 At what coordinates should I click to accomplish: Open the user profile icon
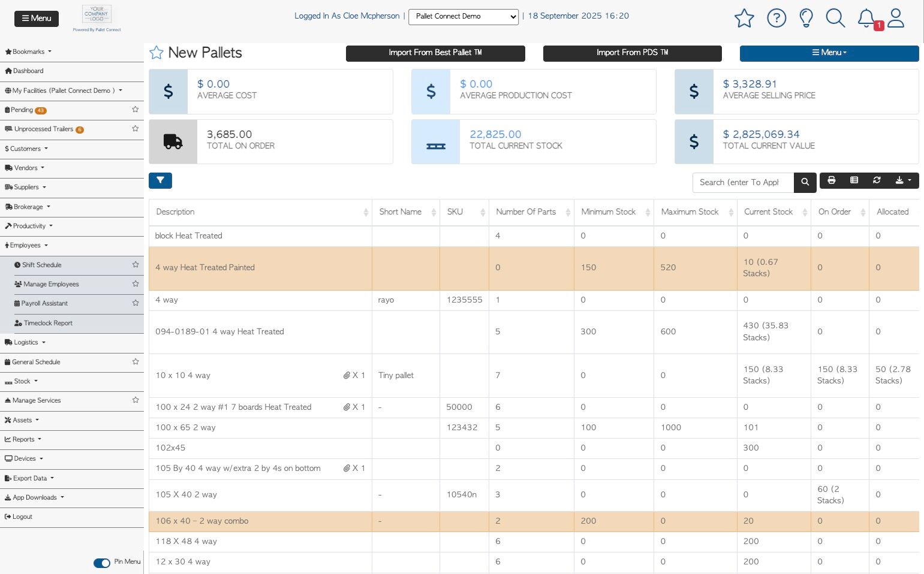click(896, 18)
